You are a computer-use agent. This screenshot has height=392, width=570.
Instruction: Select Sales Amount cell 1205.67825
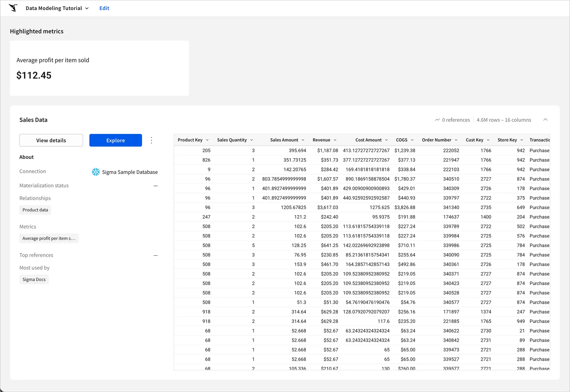coord(284,208)
